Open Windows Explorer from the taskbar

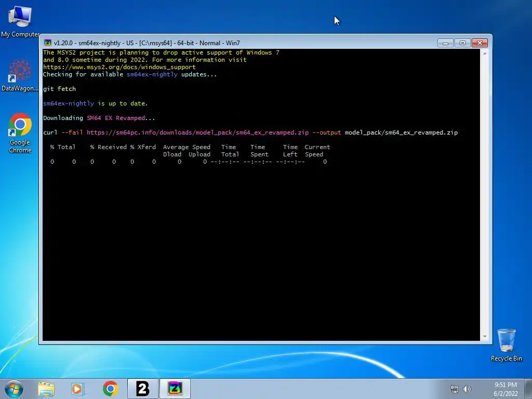46,389
